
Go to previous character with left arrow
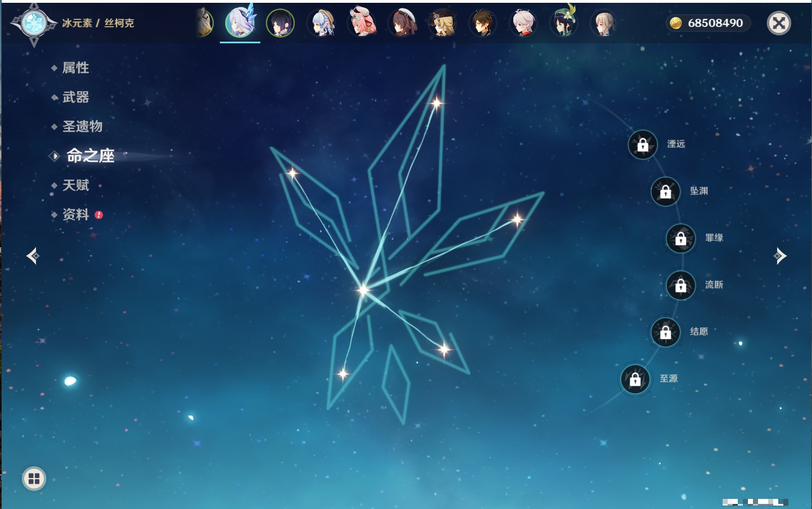(33, 256)
